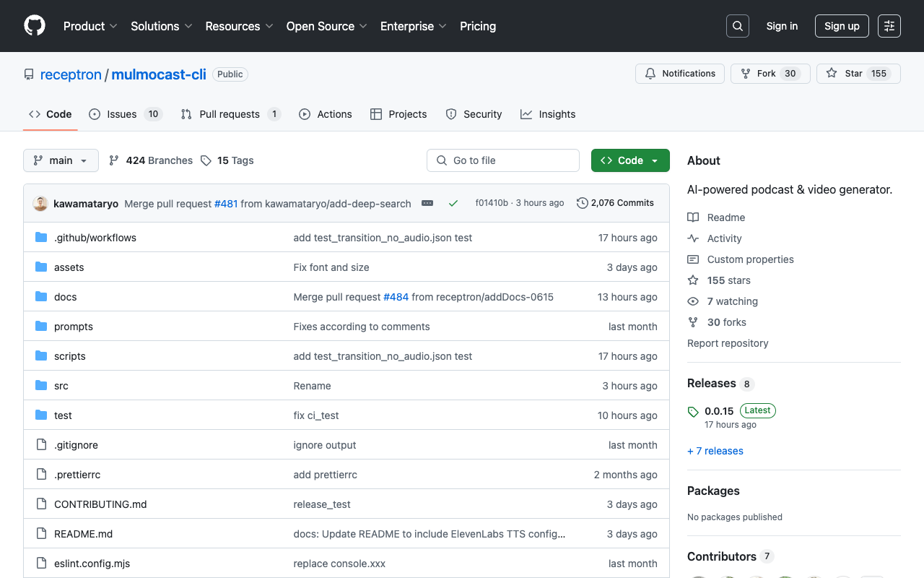Viewport: 924px width, 578px height.
Task: Click the bell Notifications button
Action: pyautogui.click(x=680, y=74)
